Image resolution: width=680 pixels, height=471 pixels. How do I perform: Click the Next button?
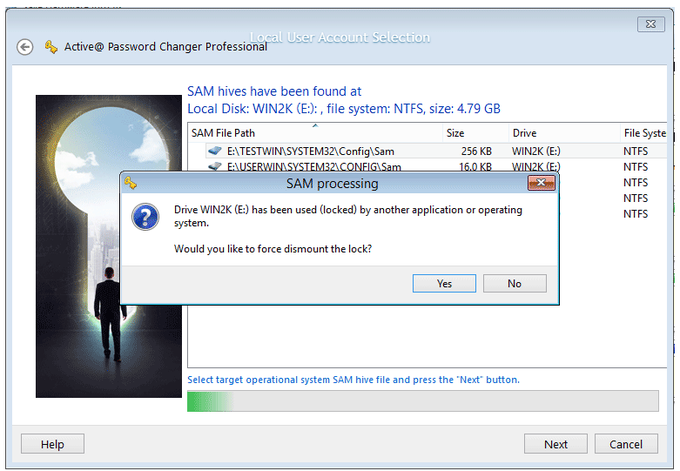556,444
